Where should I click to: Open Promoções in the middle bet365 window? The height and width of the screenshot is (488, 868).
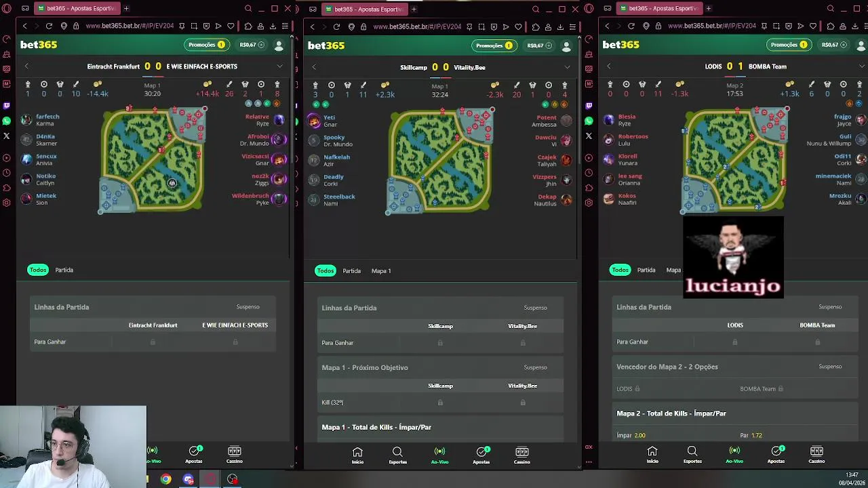494,45
